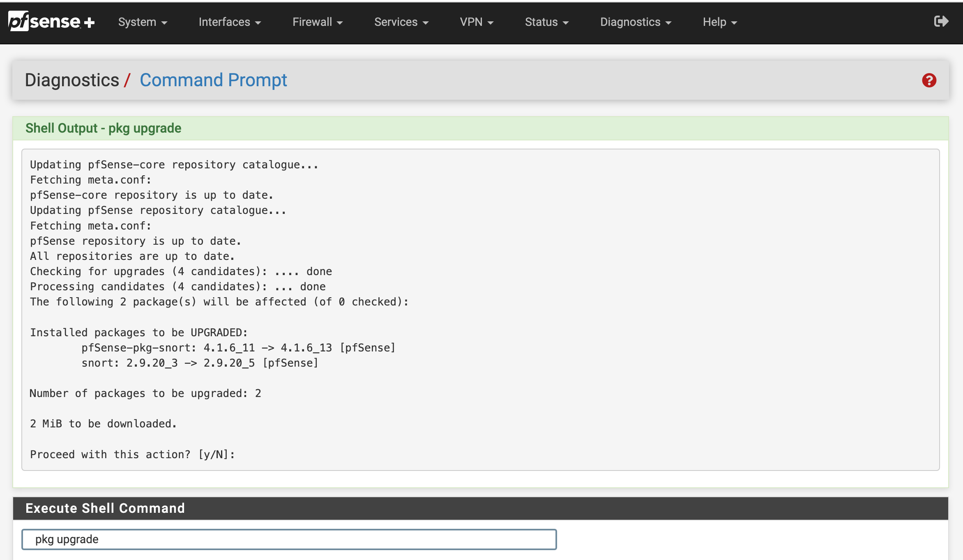The height and width of the screenshot is (560, 963).
Task: Click 'Proceed with this action? [y/N]:' line
Action: tap(132, 454)
